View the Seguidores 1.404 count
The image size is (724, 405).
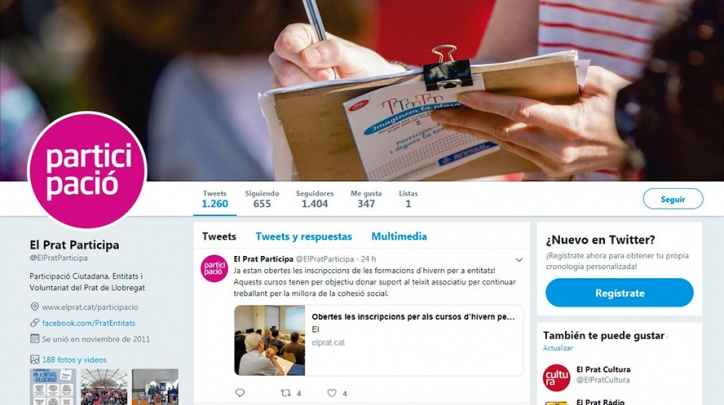pos(315,199)
